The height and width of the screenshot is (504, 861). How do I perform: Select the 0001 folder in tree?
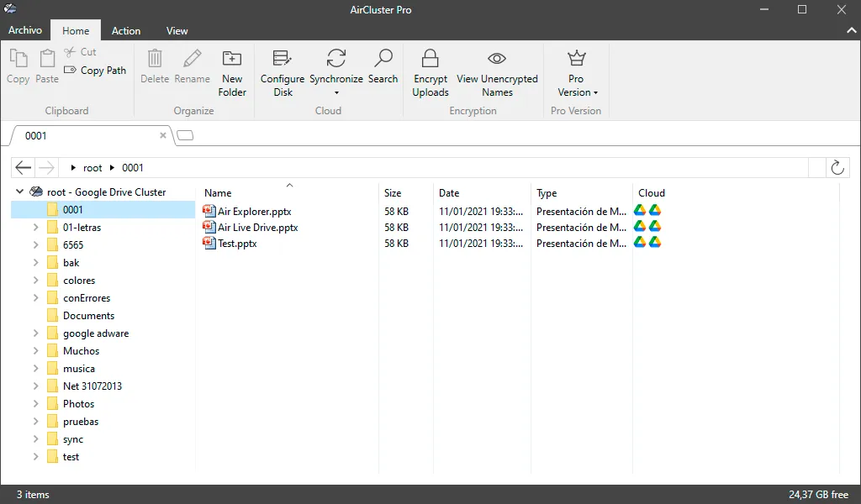(103, 209)
